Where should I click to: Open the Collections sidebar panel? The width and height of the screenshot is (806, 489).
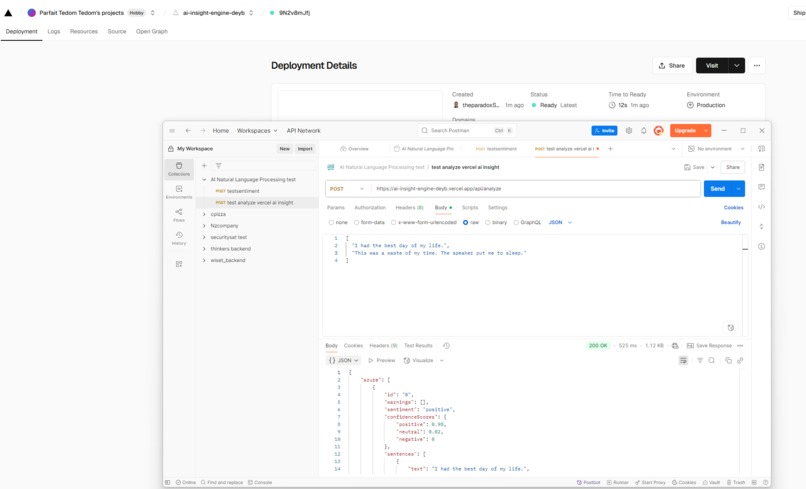pos(179,169)
